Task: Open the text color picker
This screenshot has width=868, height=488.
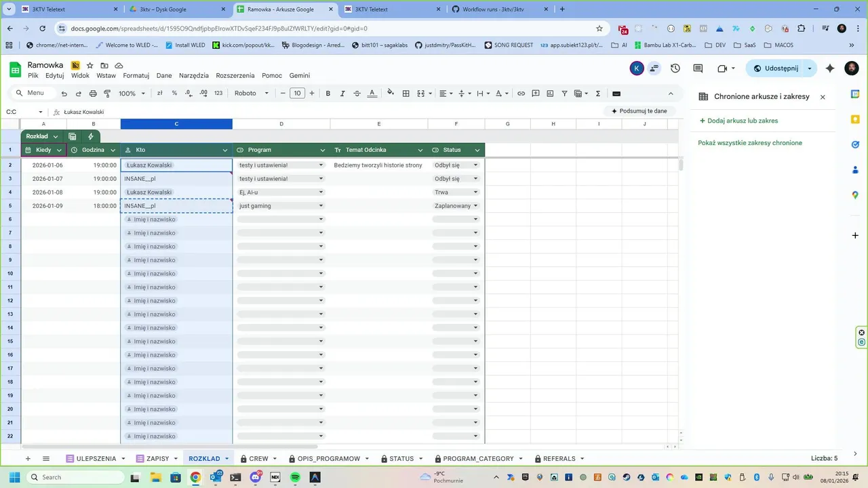Action: click(372, 94)
